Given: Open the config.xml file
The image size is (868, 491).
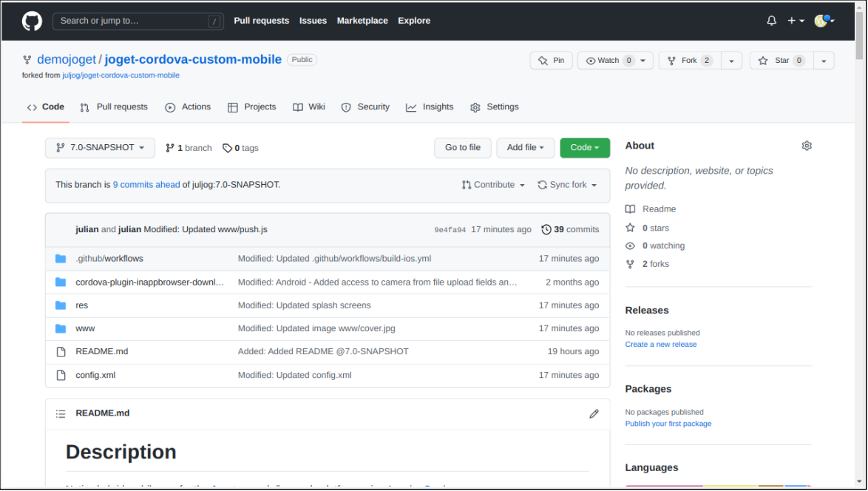Looking at the screenshot, I should [96, 376].
